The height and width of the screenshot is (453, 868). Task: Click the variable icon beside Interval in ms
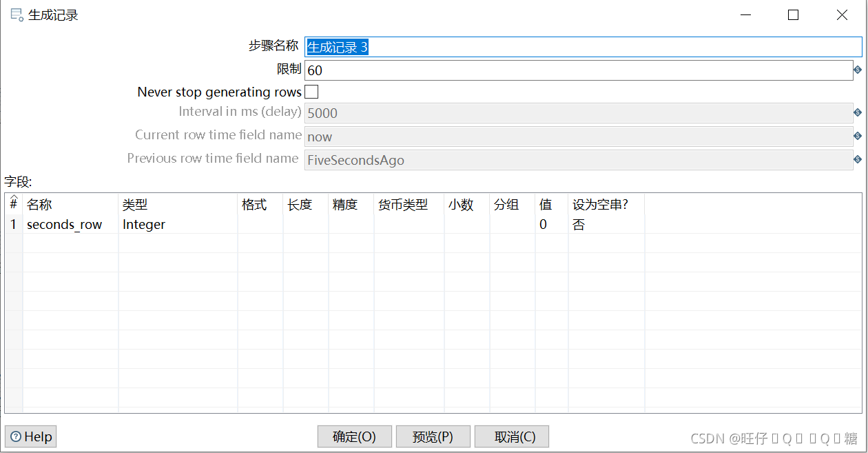click(x=858, y=112)
